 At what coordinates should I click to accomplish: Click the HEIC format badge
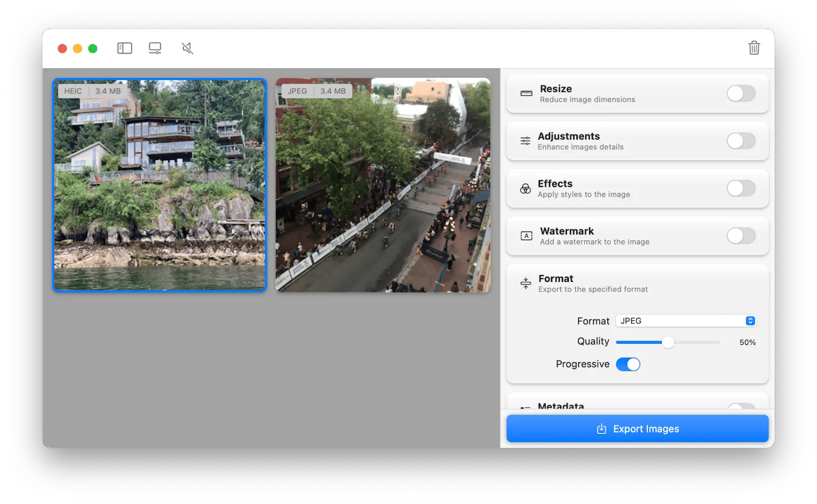(x=73, y=91)
